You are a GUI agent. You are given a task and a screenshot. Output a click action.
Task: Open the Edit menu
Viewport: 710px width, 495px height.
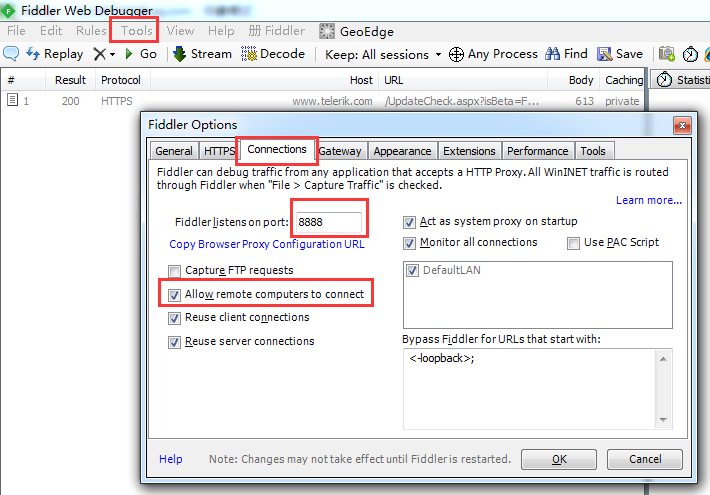51,31
